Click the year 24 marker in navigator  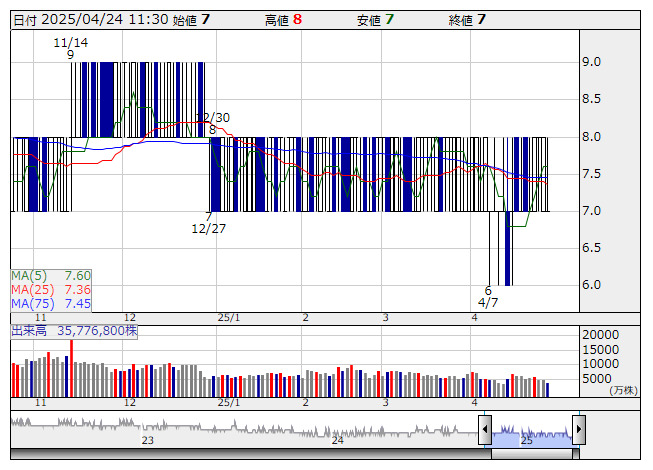337,440
